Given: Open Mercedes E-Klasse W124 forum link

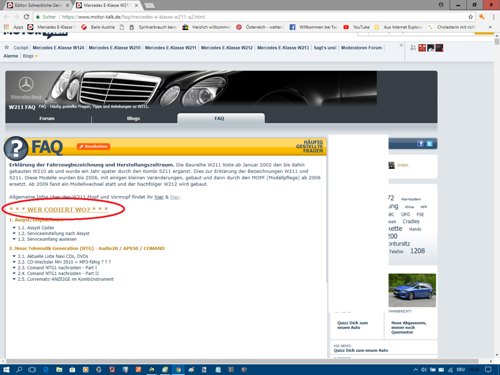Looking at the screenshot, I should tap(58, 48).
